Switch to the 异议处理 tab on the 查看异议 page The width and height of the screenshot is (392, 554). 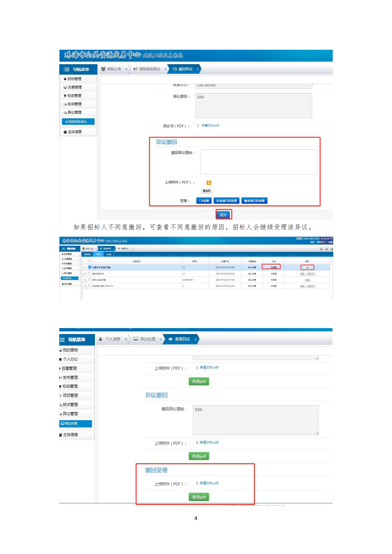pyautogui.click(x=148, y=339)
